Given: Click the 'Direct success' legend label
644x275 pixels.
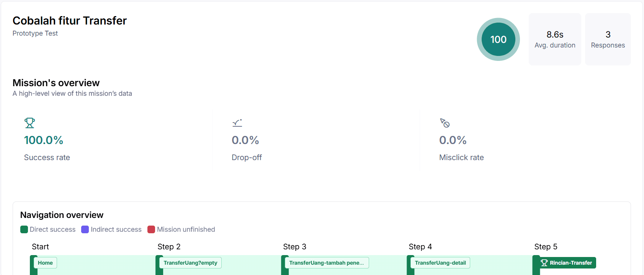Looking at the screenshot, I should [x=53, y=229].
